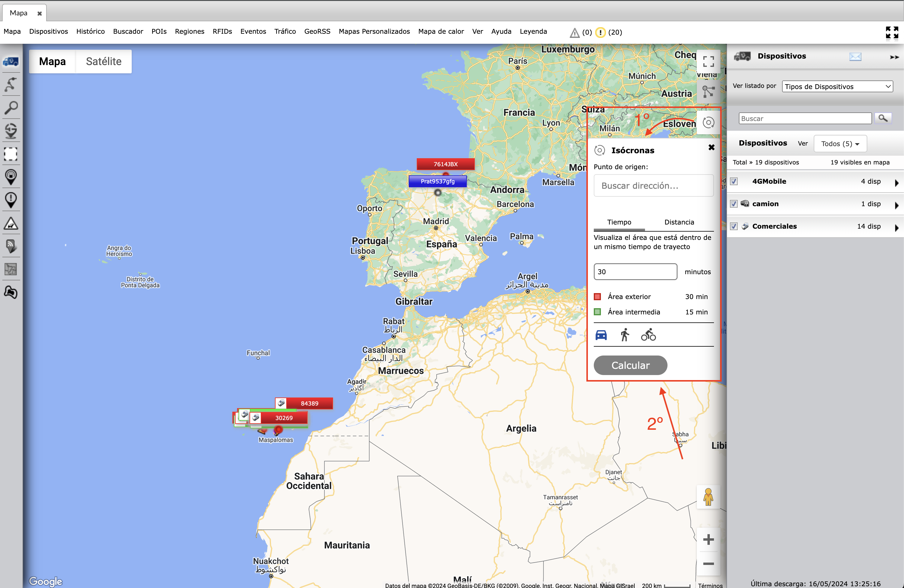Open the Histórico menu
Viewport: 904px width, 588px height.
(90, 32)
